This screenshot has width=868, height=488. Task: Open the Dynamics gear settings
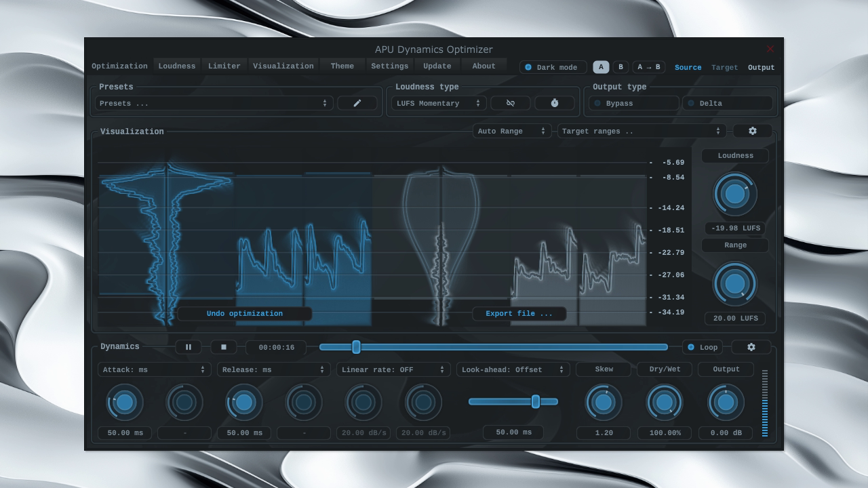point(751,347)
